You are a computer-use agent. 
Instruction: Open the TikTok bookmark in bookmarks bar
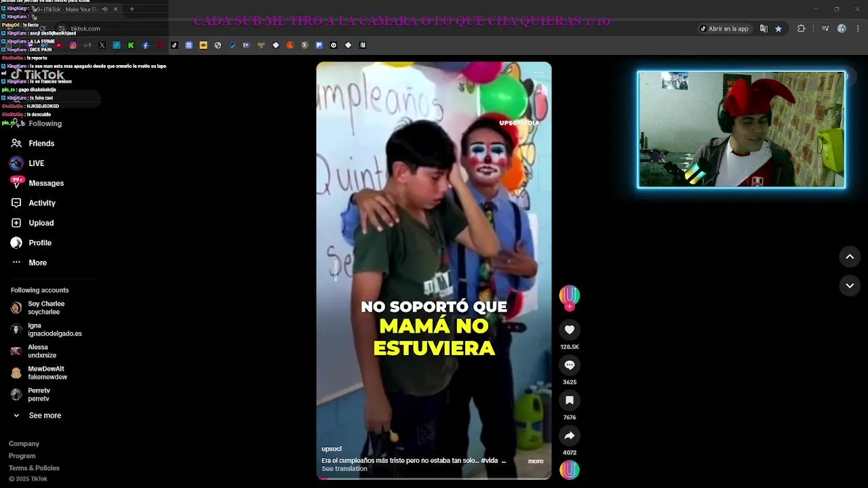(x=174, y=45)
